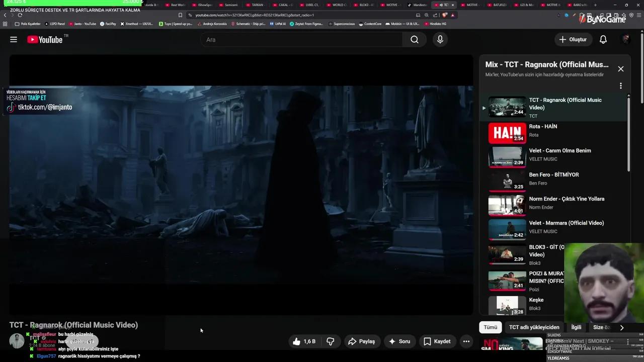Open the Andrejs Korovskis bookmark
Screen dimensions: 644x362
point(211,24)
